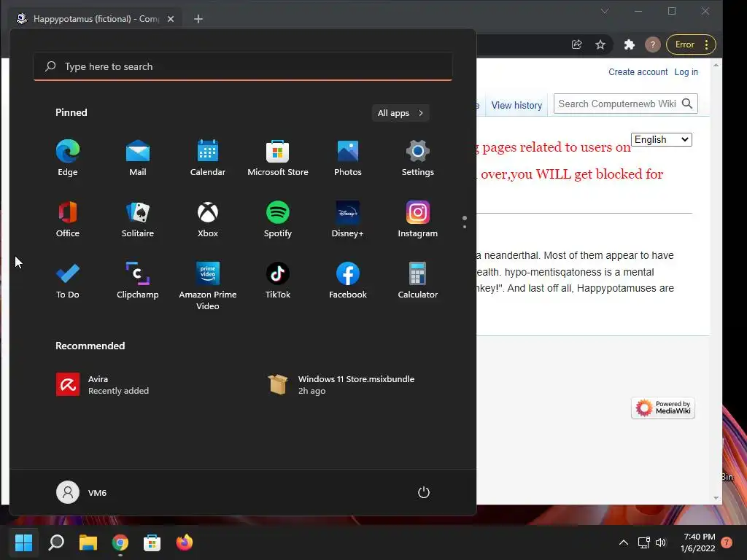Launch the Calculator app

coord(418,281)
